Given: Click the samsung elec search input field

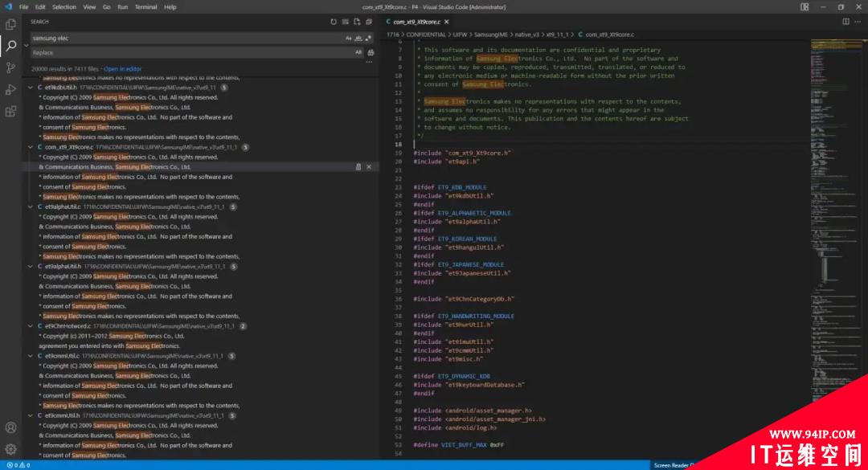Looking at the screenshot, I should (186, 39).
